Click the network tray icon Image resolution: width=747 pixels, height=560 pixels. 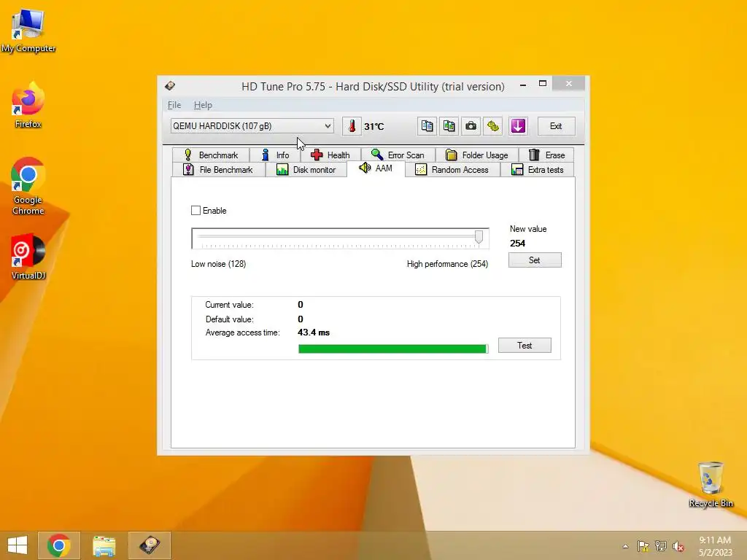point(661,546)
